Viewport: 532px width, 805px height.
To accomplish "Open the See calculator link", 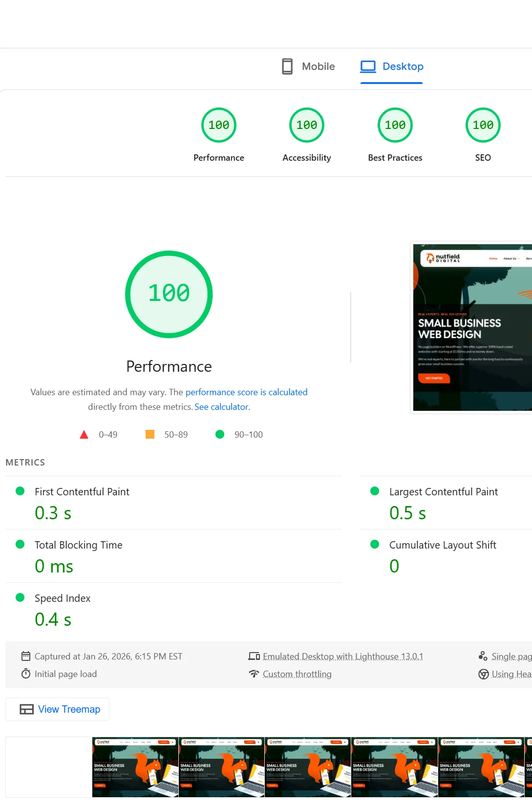I will pyautogui.click(x=222, y=407).
